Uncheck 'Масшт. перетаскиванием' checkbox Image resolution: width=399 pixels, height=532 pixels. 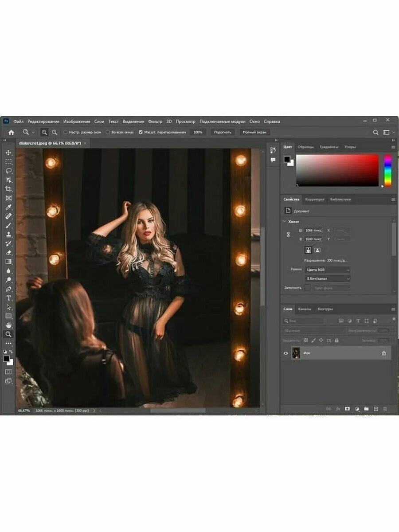point(141,132)
